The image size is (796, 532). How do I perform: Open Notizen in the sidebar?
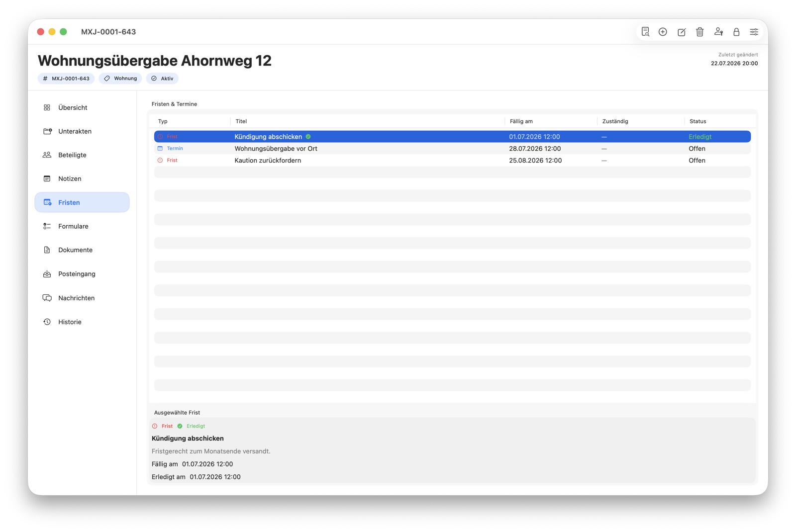pos(82,178)
